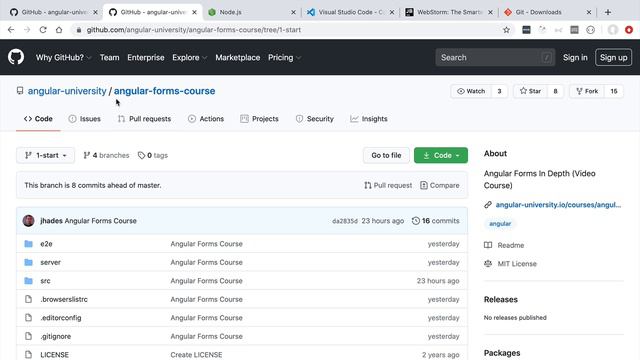Screen dimensions: 640x360
Task: Open the server folder
Action: coord(50,262)
